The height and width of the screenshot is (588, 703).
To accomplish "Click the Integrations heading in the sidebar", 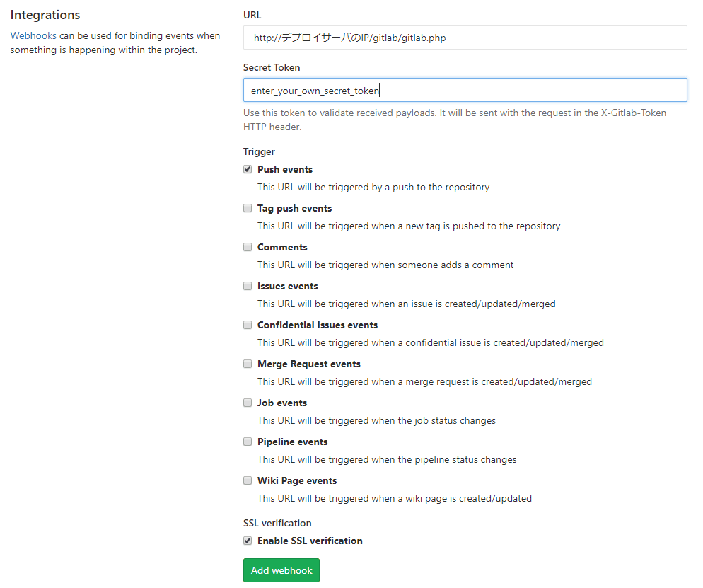I will click(x=45, y=15).
